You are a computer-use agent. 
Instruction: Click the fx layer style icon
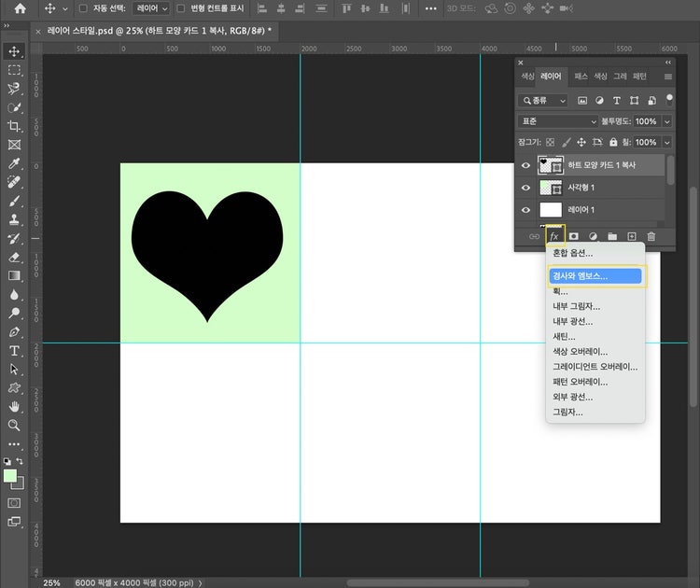coord(553,236)
